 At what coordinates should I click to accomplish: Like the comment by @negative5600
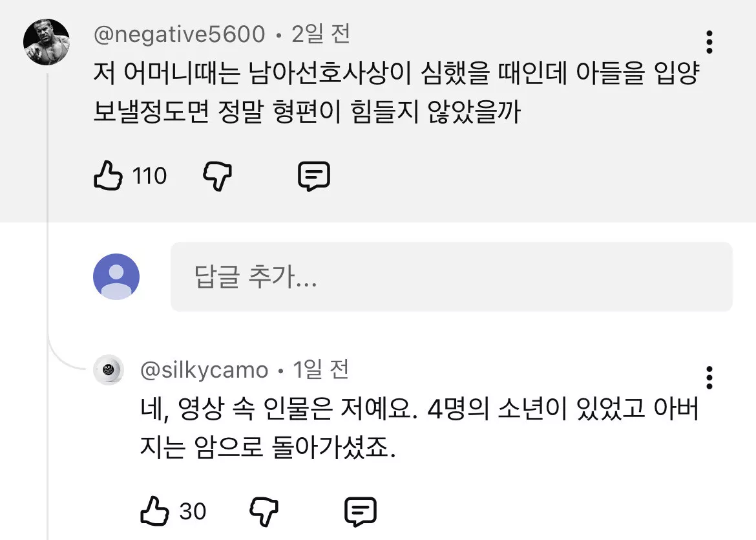click(108, 175)
